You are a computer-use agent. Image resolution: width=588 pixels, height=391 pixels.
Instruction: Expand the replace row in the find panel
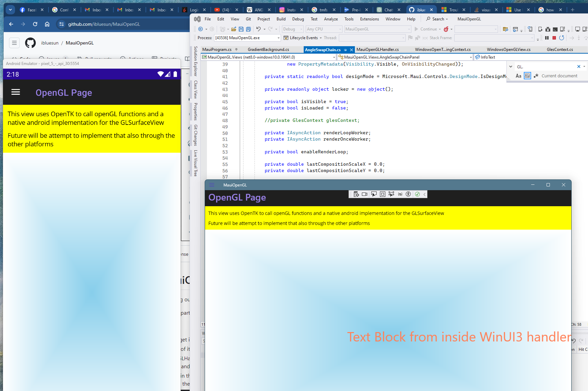click(x=511, y=67)
